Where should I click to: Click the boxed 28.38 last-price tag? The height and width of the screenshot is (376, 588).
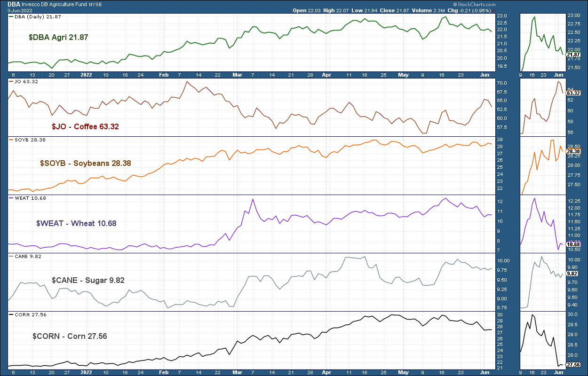point(574,151)
